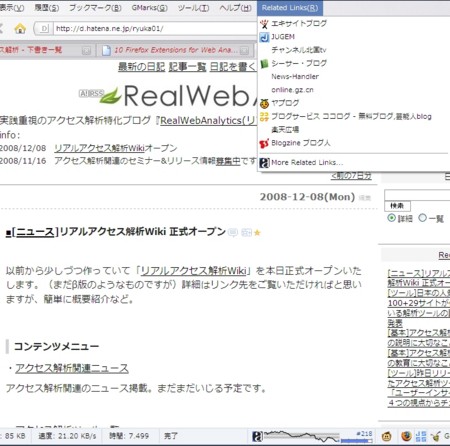Click the 最新の日記 link
This screenshot has width=450, height=446.
pos(141,67)
